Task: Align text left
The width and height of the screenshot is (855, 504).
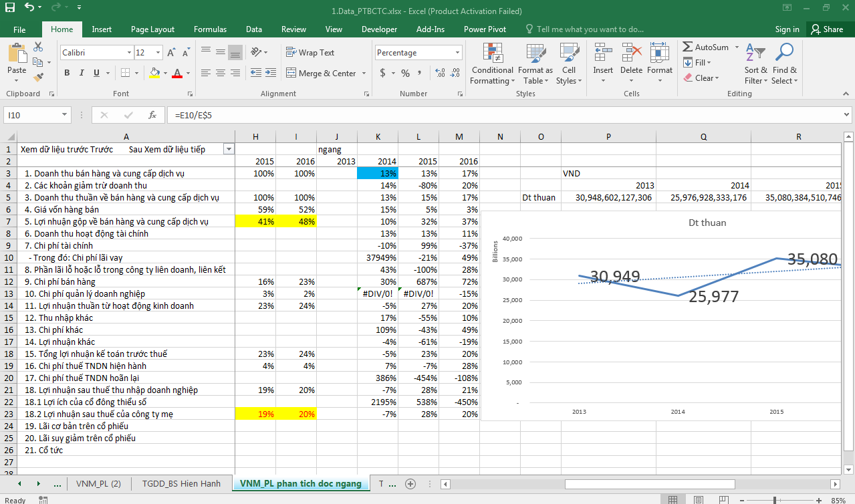Action: tap(205, 73)
